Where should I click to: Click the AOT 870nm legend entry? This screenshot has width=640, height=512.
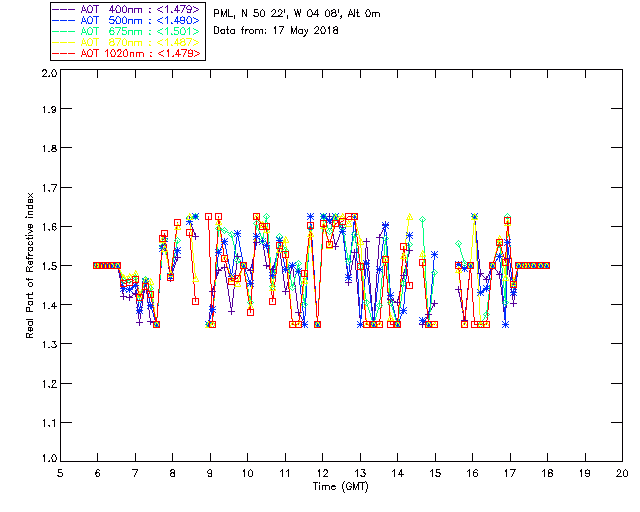126,42
